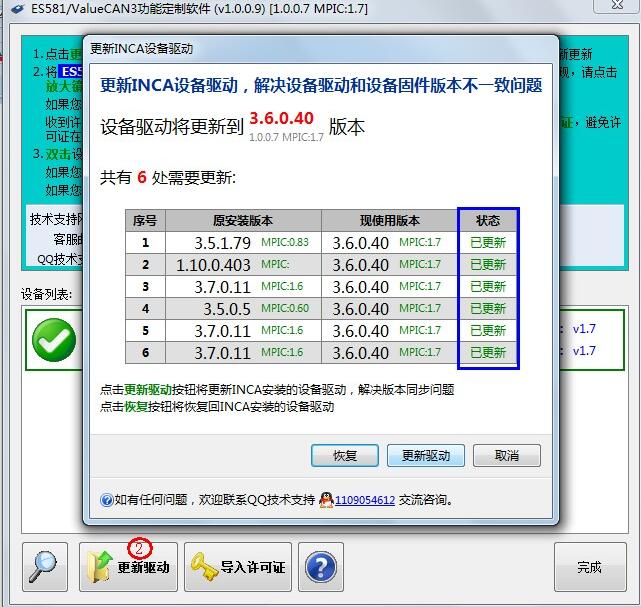Click the blue help question mark button at bottom
Viewport: 641px width, 607px height.
(x=321, y=567)
